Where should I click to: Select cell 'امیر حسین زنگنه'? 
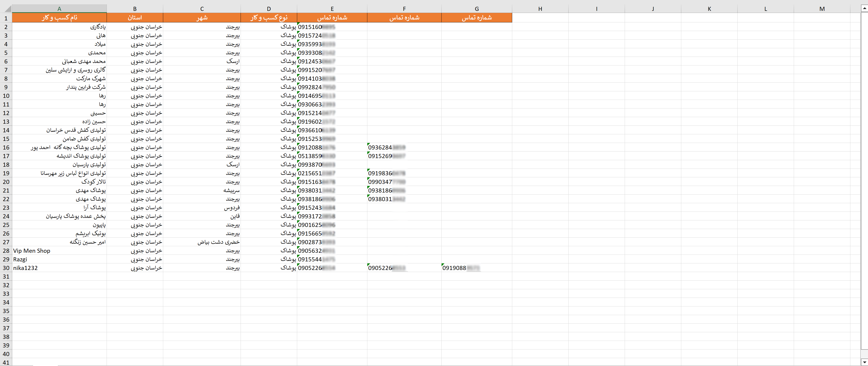[x=59, y=242]
